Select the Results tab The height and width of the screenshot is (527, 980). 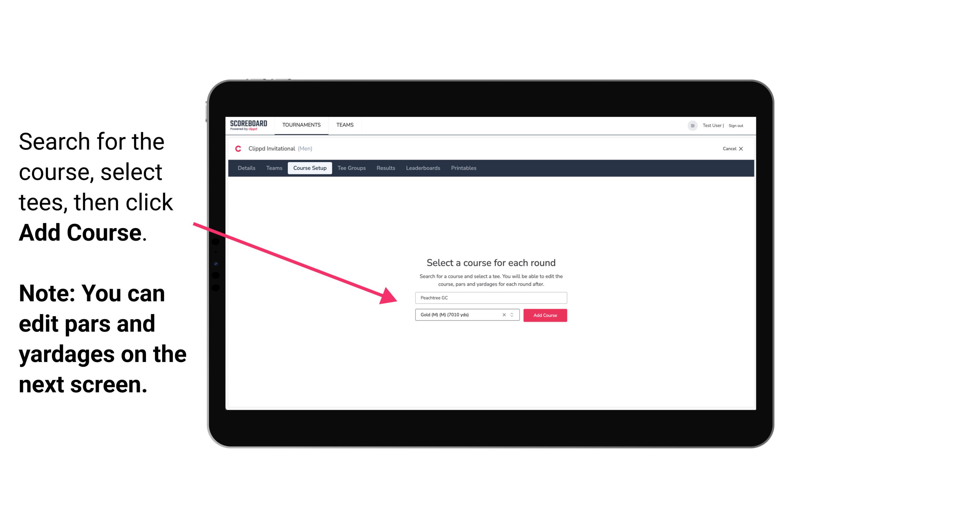[x=385, y=168]
